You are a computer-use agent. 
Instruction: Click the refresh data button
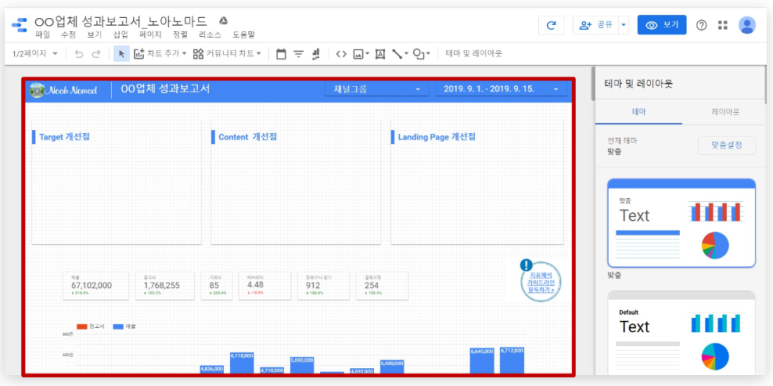tap(551, 25)
